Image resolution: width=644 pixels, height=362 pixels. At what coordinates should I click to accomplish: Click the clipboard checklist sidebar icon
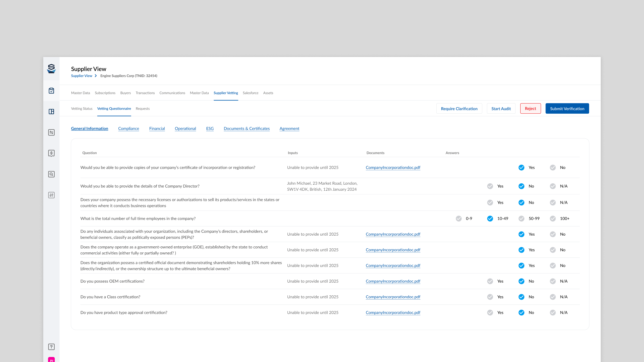click(x=51, y=90)
